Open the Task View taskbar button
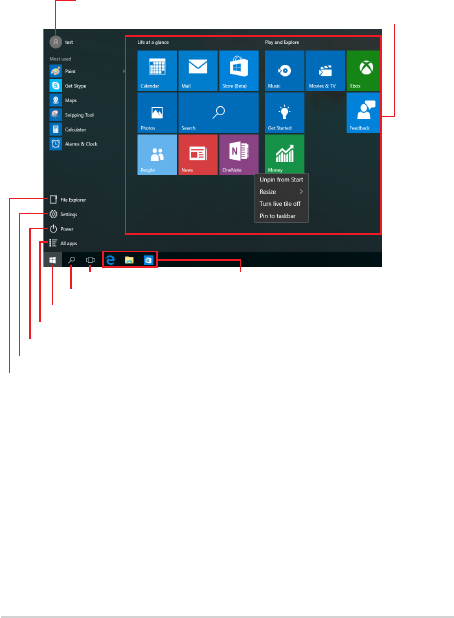The image size is (454, 618). (90, 260)
